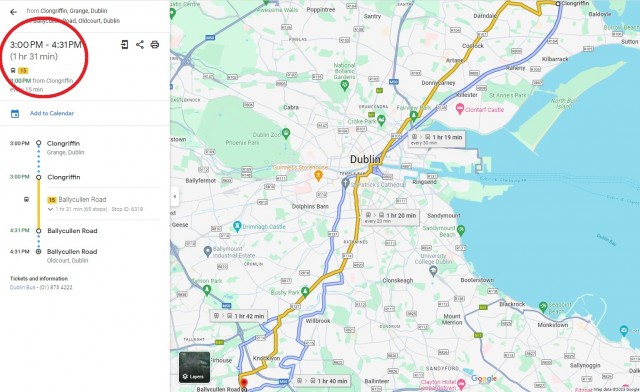Click the Dolphins Barn label
Screen dimensions: 640x392
pos(310,206)
